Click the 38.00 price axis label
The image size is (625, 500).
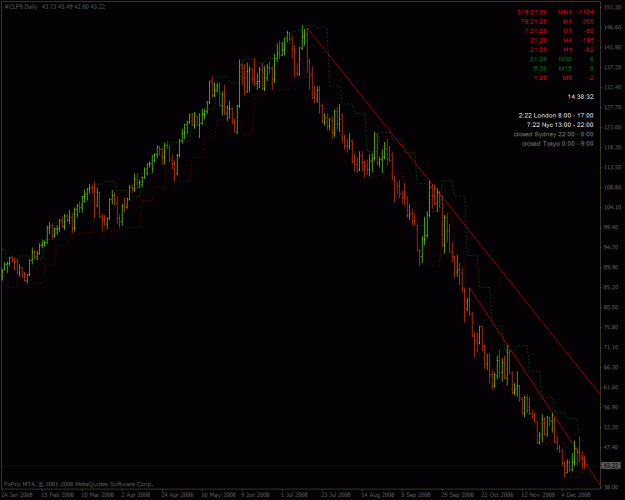tap(612, 487)
